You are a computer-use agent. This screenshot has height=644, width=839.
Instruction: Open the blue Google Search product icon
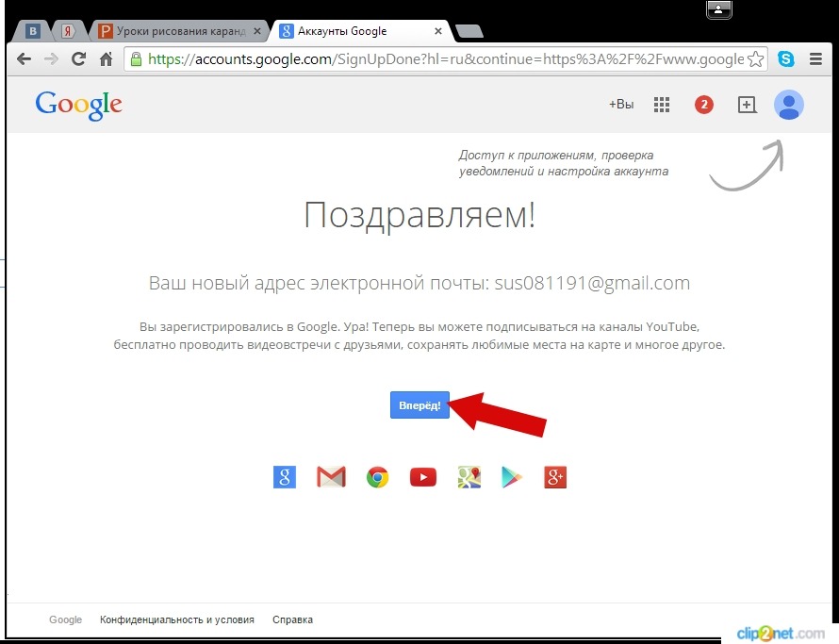[x=285, y=477]
